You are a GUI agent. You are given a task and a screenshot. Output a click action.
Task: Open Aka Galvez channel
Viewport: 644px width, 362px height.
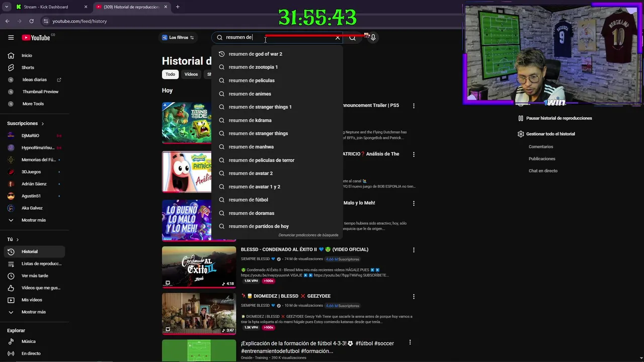coord(34,208)
